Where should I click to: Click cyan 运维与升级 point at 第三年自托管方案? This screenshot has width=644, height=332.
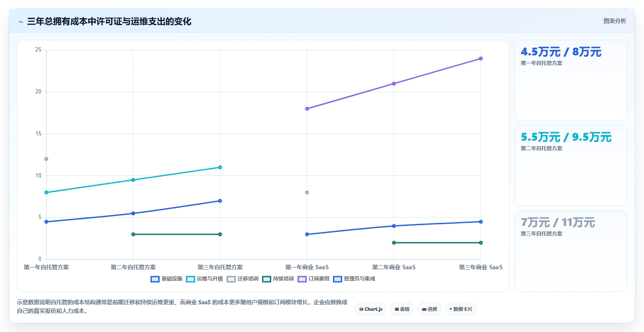220,167
